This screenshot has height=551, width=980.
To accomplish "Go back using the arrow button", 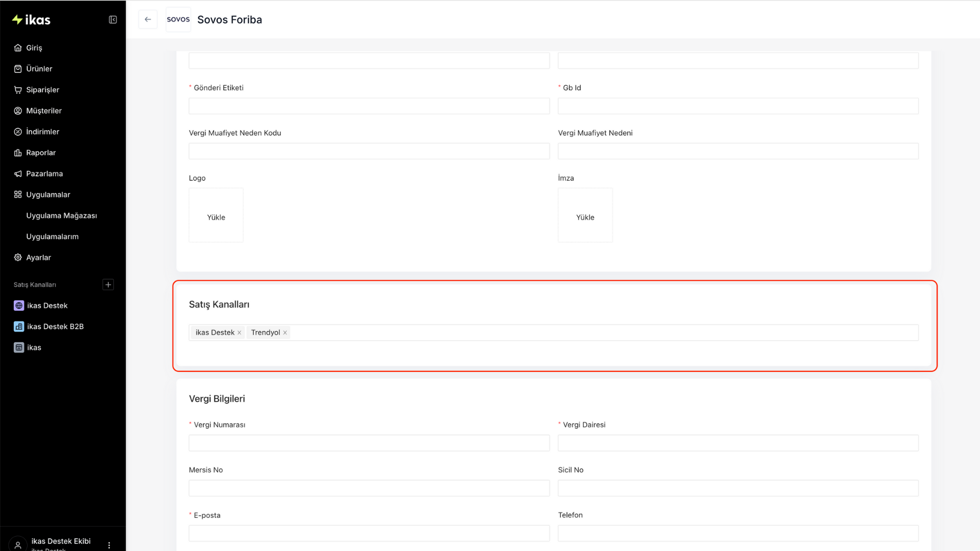I will click(x=148, y=19).
